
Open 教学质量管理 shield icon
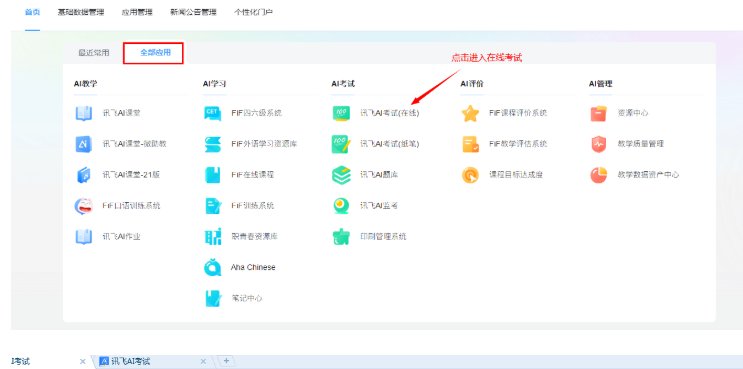tap(599, 144)
